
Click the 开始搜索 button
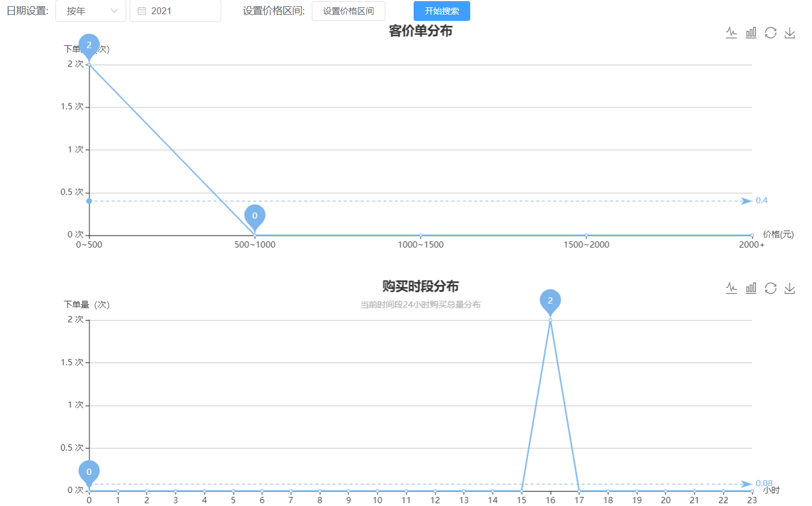(x=442, y=11)
